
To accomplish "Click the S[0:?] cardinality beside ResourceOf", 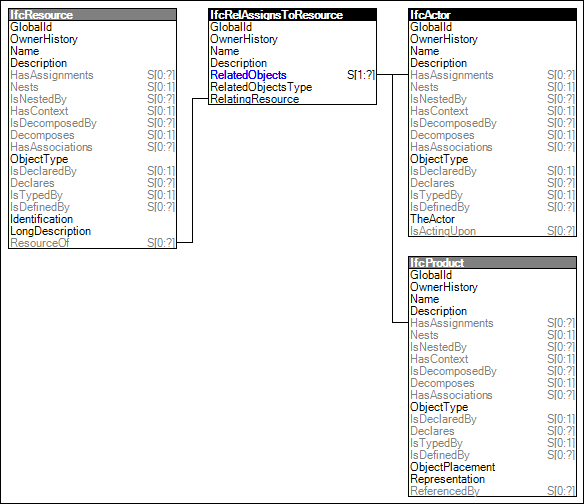I will [161, 243].
